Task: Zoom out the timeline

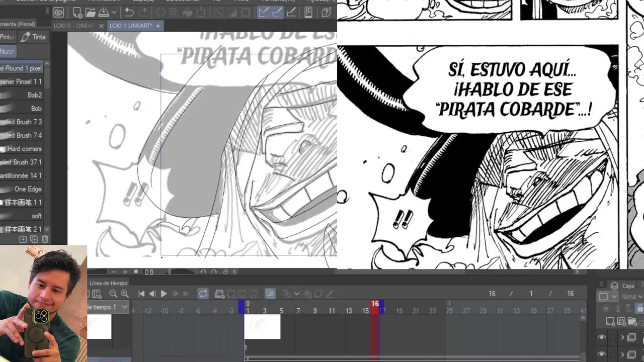Action: click(113, 294)
